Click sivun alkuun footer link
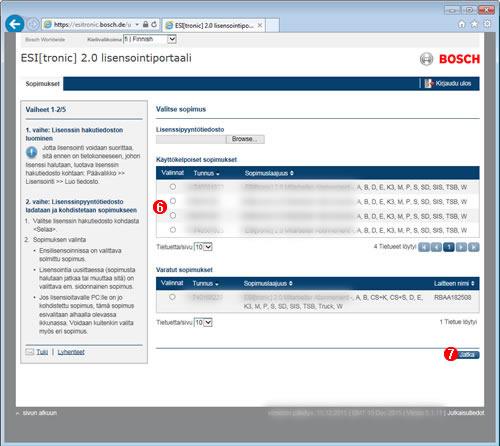Viewport: 500px width, 446px height. point(39,413)
